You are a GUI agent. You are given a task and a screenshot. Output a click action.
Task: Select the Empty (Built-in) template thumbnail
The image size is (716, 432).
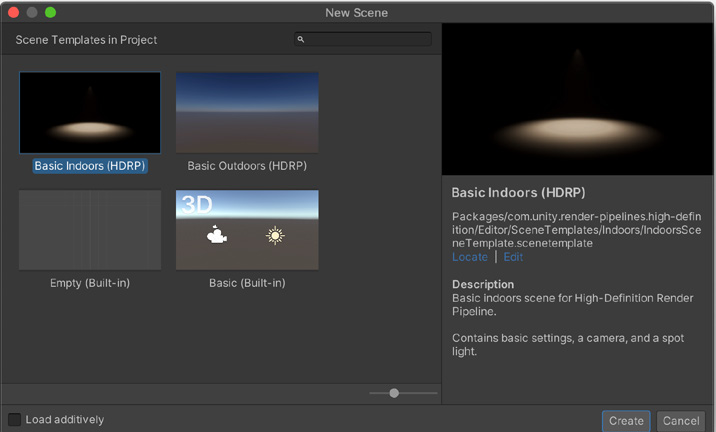click(x=90, y=230)
